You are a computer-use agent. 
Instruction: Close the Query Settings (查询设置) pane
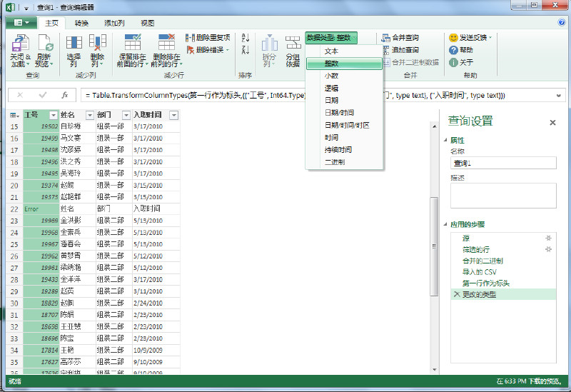pyautogui.click(x=552, y=122)
